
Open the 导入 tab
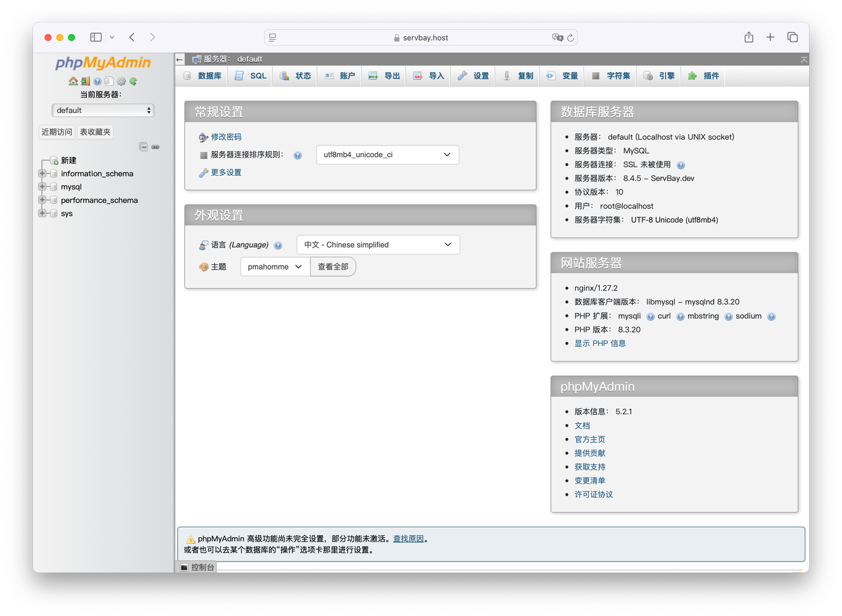point(429,76)
